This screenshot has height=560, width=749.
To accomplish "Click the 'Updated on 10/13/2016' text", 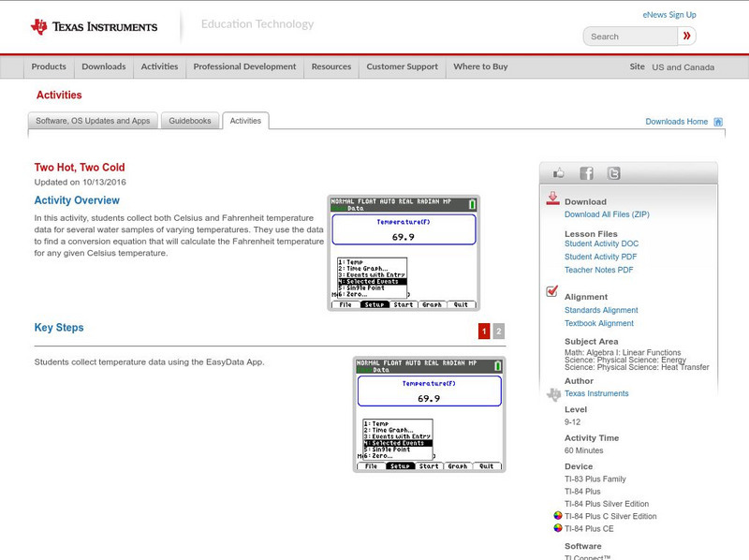I will (x=81, y=182).
